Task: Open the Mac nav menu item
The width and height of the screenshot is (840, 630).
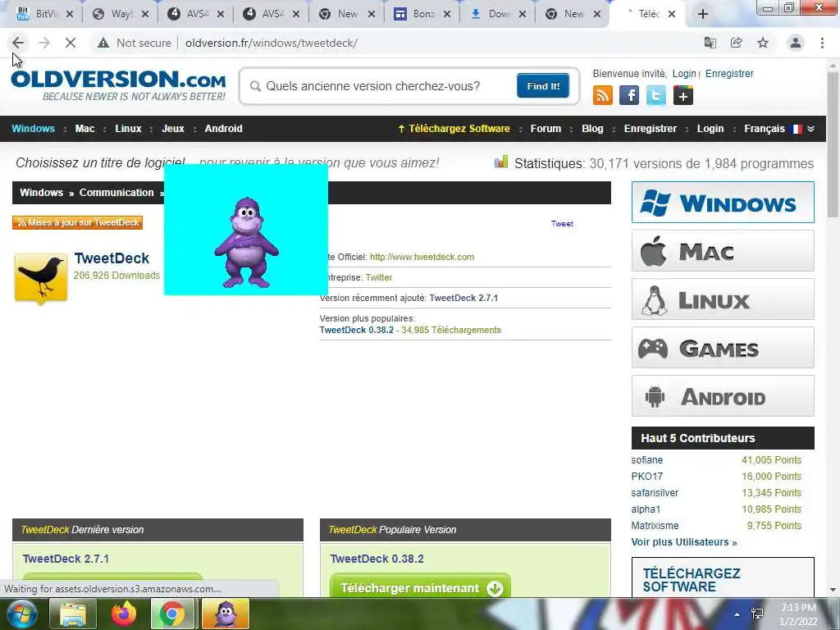Action: pyautogui.click(x=84, y=129)
